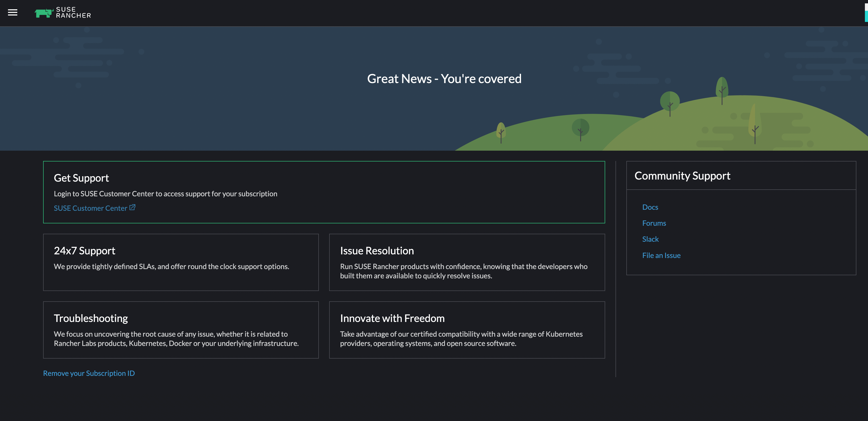The height and width of the screenshot is (421, 868).
Task: Click the Rancher cow logo
Action: 43,13
